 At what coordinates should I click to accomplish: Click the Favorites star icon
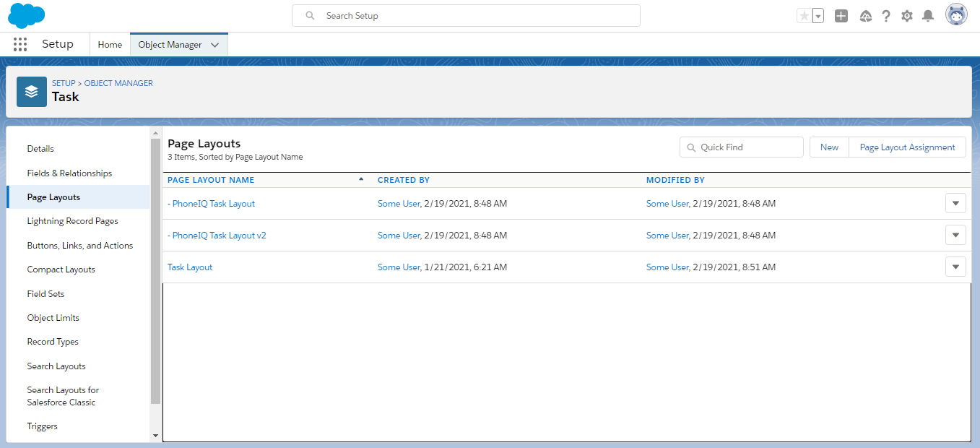click(804, 16)
